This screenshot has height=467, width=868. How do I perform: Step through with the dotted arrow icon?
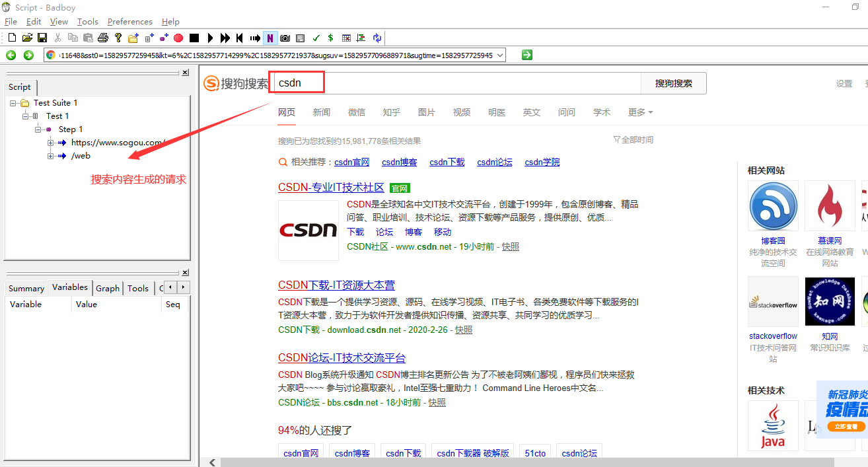click(255, 38)
